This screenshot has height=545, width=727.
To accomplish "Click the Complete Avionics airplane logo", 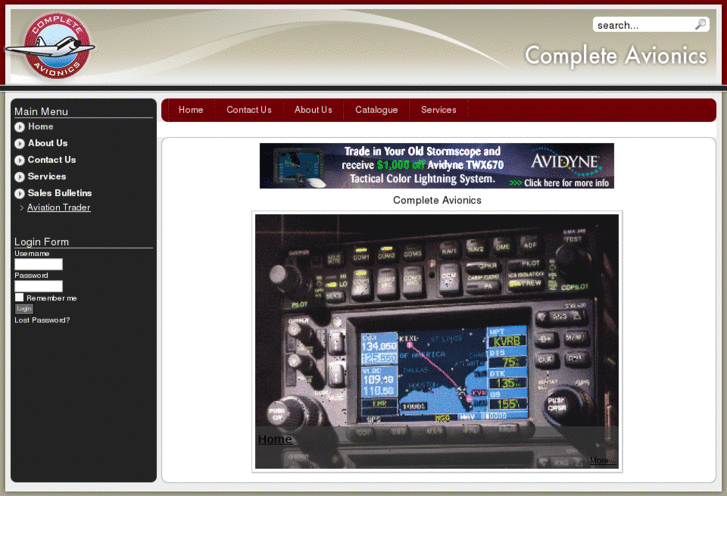I will point(51,45).
